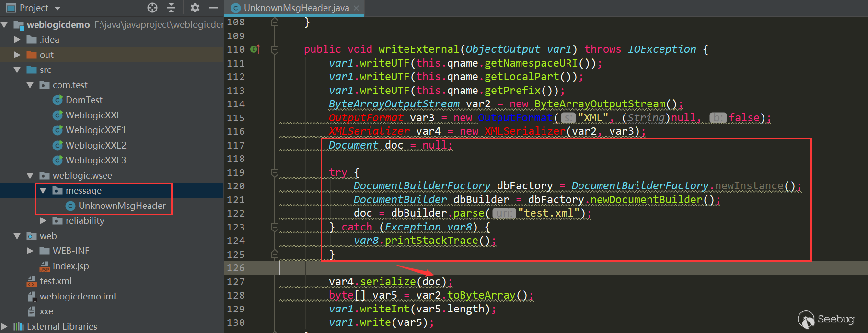Viewport: 868px width, 333px height.
Task: Select UnknownMsgHeader in project tree
Action: point(122,206)
